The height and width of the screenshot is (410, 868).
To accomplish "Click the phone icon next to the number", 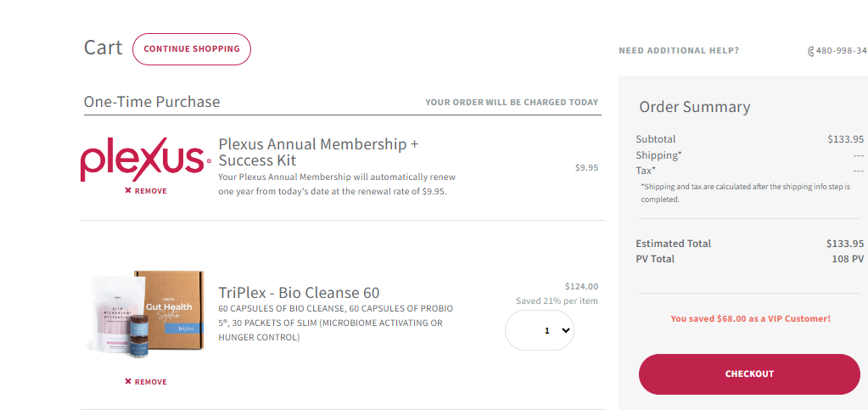I will point(811,51).
